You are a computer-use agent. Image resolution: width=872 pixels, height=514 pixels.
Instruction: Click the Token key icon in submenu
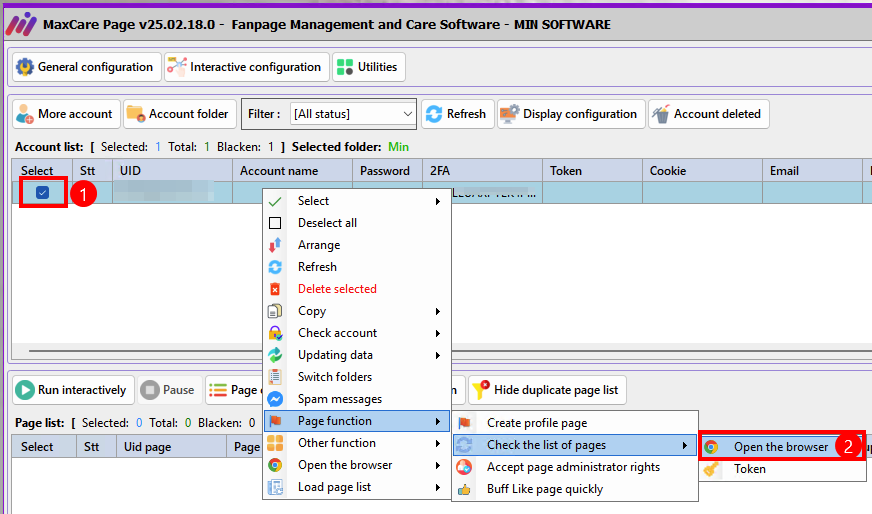pyautogui.click(x=711, y=469)
